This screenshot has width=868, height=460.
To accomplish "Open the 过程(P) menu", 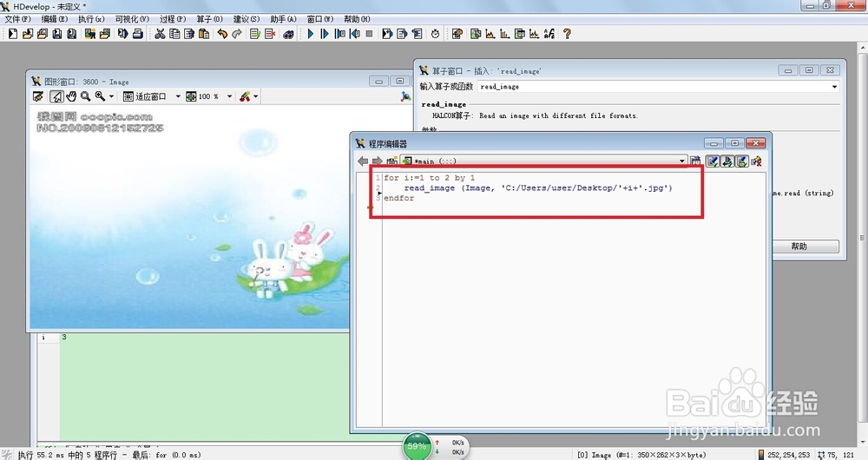I will tap(173, 19).
